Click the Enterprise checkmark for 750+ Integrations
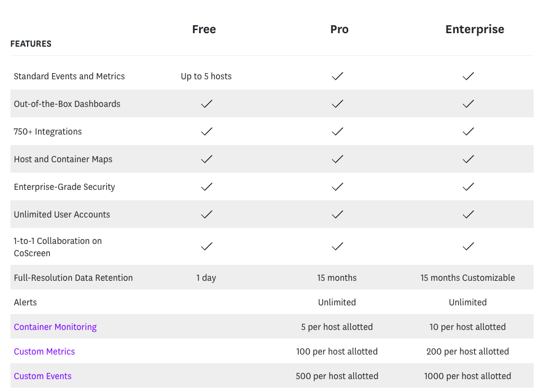This screenshot has width=557, height=392. tap(468, 131)
